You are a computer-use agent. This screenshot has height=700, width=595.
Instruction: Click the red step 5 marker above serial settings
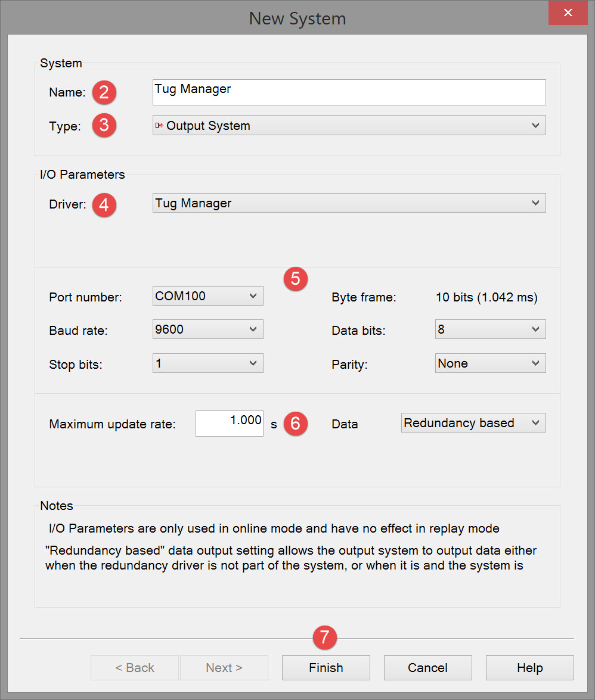click(295, 278)
